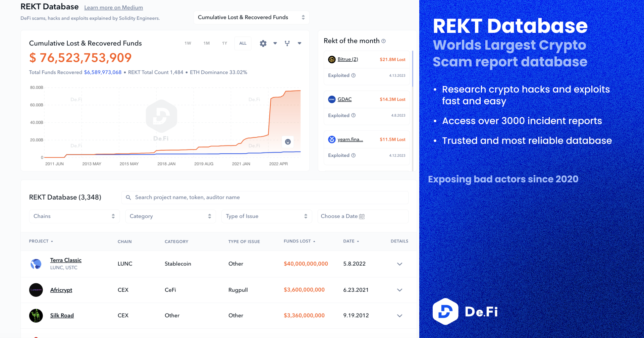The height and width of the screenshot is (338, 644).
Task: Click the Rugpull type of issue cell
Action: tap(238, 290)
